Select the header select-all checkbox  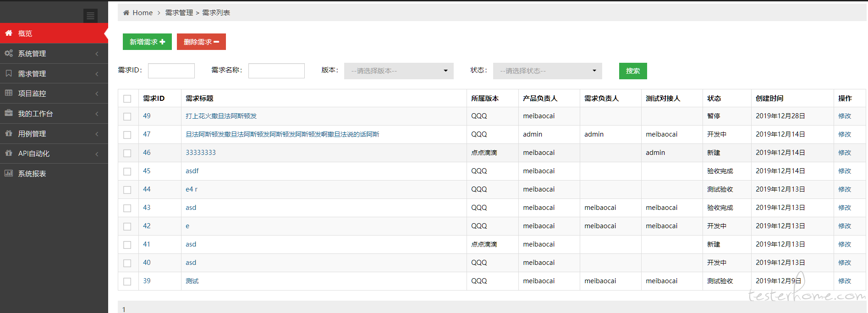[x=127, y=99]
